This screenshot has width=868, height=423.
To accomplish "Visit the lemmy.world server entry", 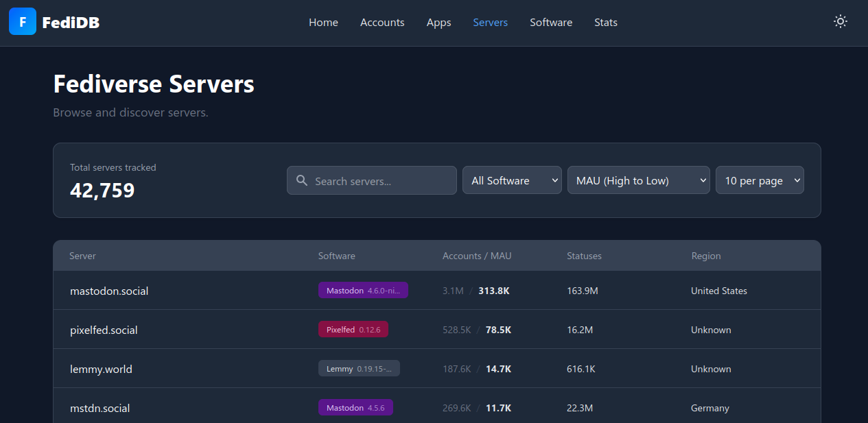I will (101, 368).
